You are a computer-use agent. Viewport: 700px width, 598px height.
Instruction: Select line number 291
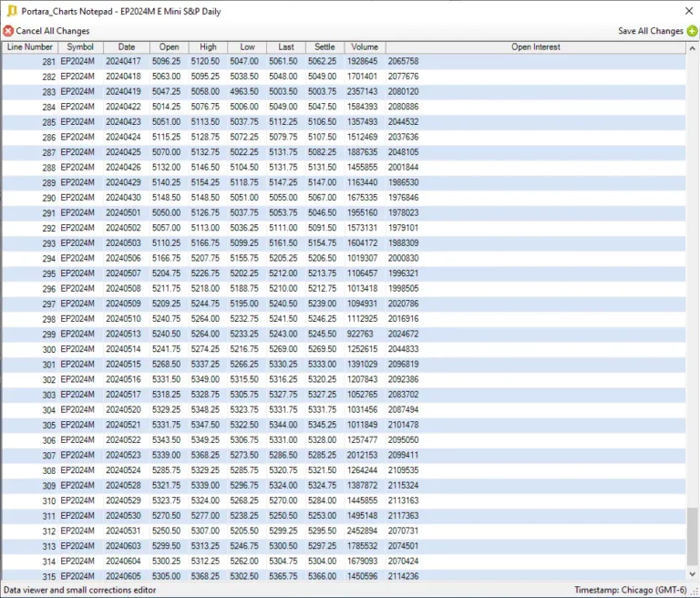point(48,213)
